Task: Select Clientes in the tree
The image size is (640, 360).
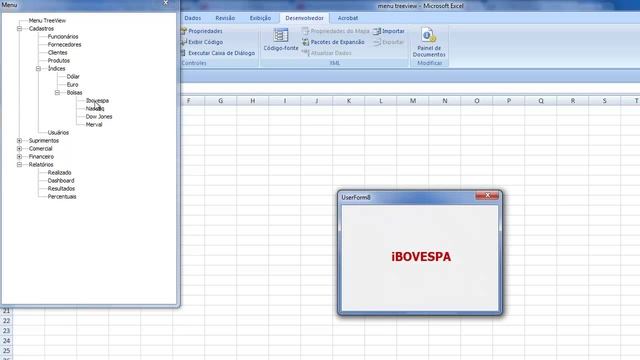Action: point(58,53)
